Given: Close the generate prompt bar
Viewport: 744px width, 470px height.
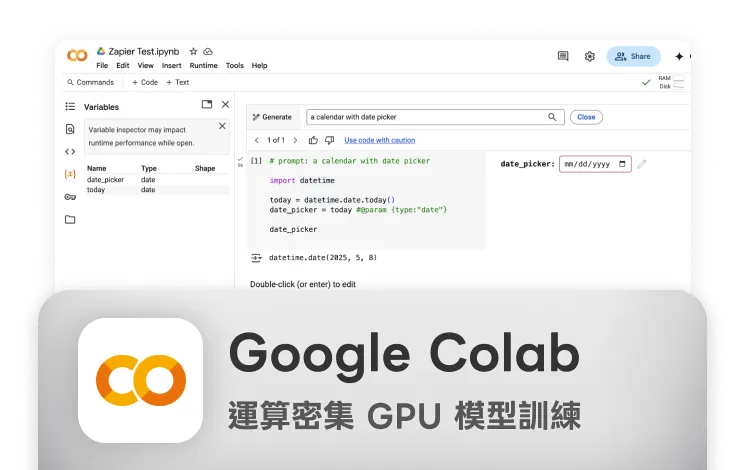Looking at the screenshot, I should [586, 117].
